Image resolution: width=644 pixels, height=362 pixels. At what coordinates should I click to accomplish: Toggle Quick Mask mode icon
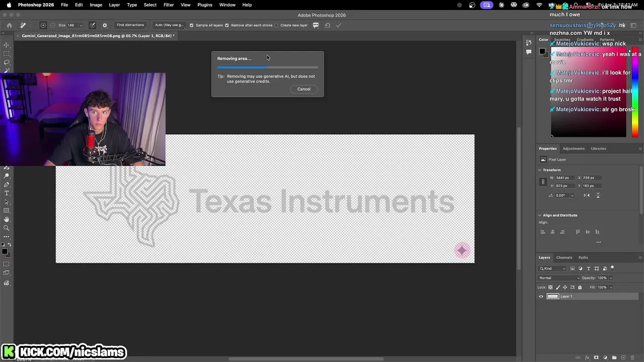pyautogui.click(x=7, y=264)
